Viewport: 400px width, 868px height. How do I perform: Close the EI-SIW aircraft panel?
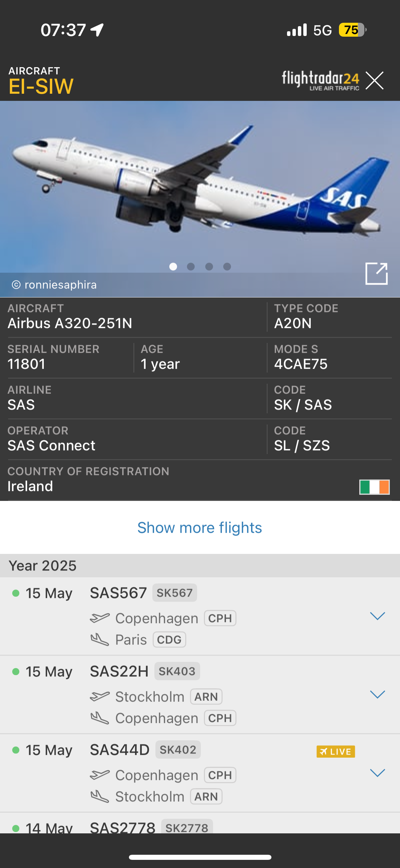click(x=374, y=80)
